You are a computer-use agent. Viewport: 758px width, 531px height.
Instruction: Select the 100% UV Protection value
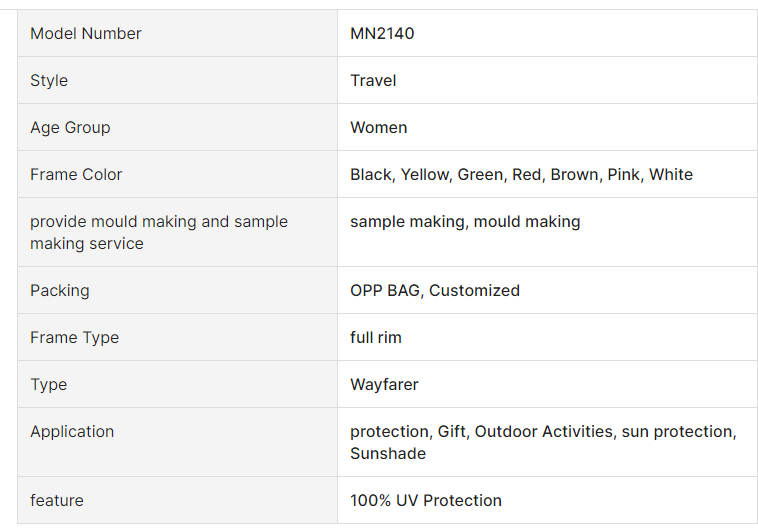(x=426, y=501)
